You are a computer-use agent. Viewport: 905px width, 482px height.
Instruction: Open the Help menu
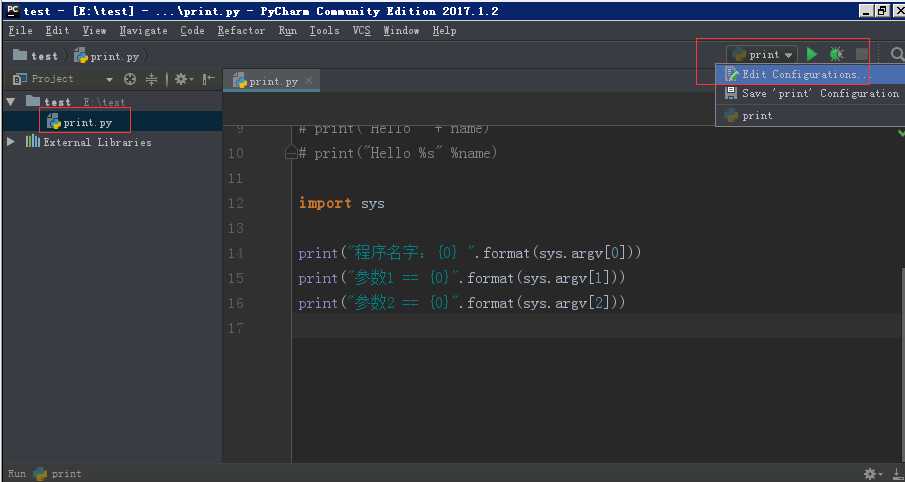click(444, 31)
